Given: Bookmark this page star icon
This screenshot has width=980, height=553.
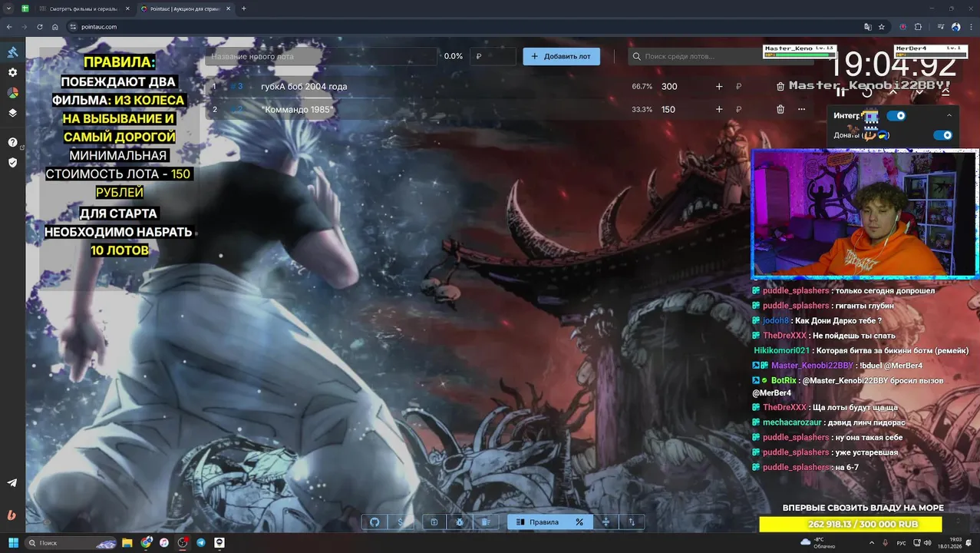Looking at the screenshot, I should [882, 27].
